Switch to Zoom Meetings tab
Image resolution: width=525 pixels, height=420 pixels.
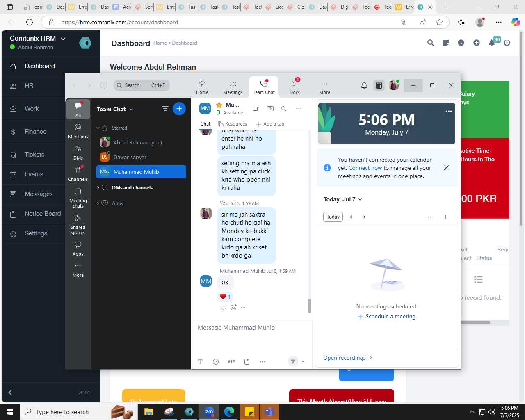click(233, 87)
